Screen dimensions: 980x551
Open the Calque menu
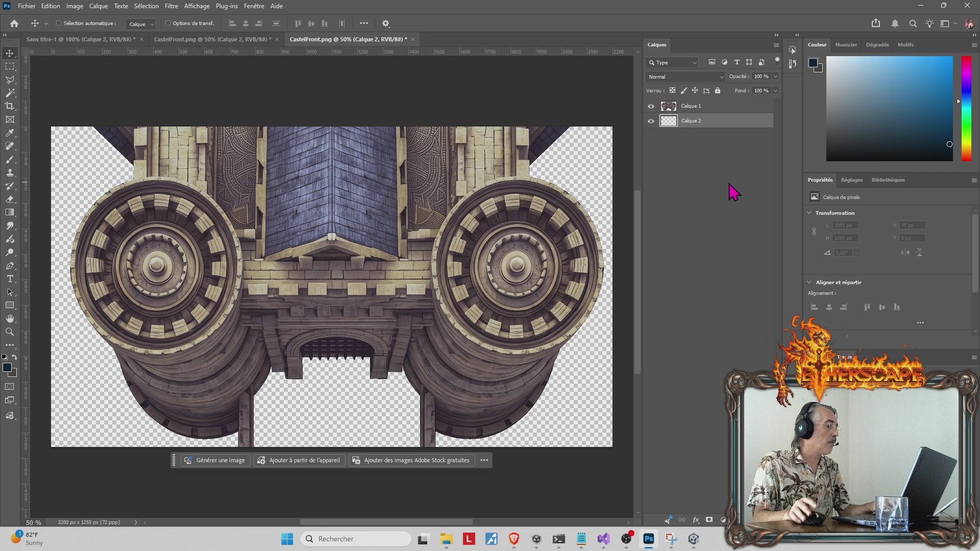click(99, 6)
